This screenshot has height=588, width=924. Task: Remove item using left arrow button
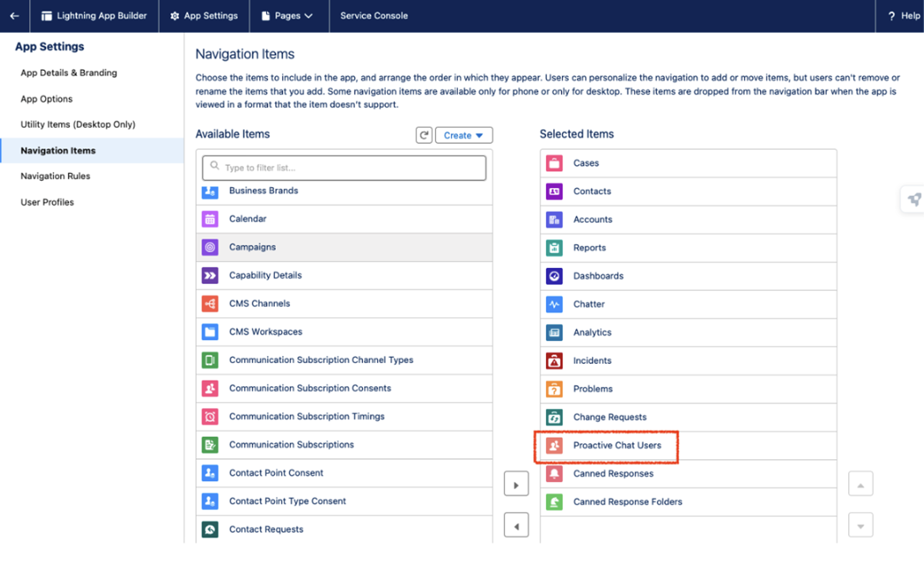516,526
